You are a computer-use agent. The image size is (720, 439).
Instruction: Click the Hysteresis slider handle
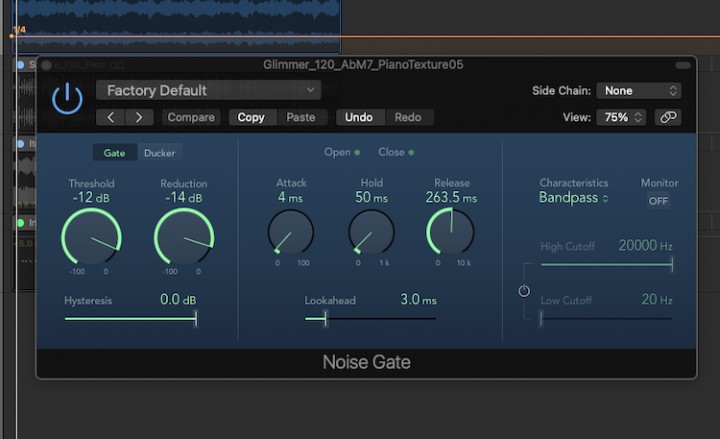tap(196, 318)
